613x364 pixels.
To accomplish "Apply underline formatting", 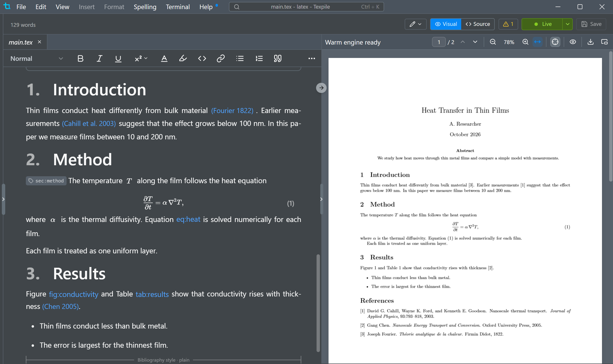I will 118,58.
